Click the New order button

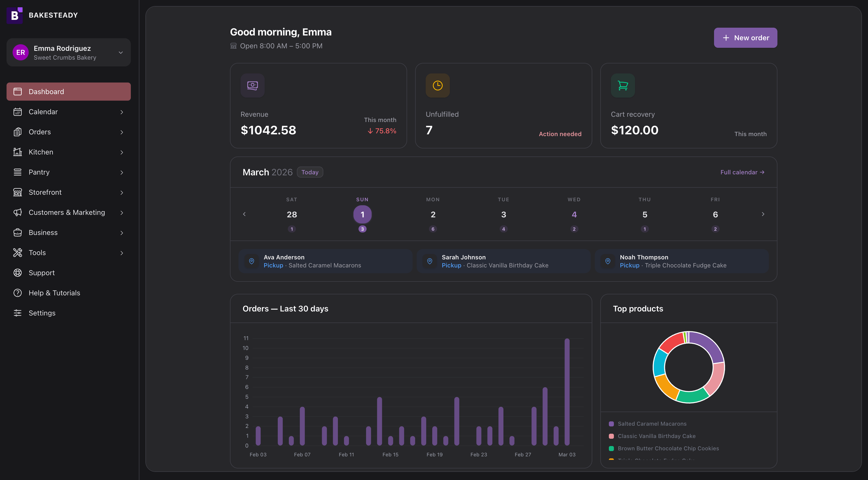click(x=745, y=37)
